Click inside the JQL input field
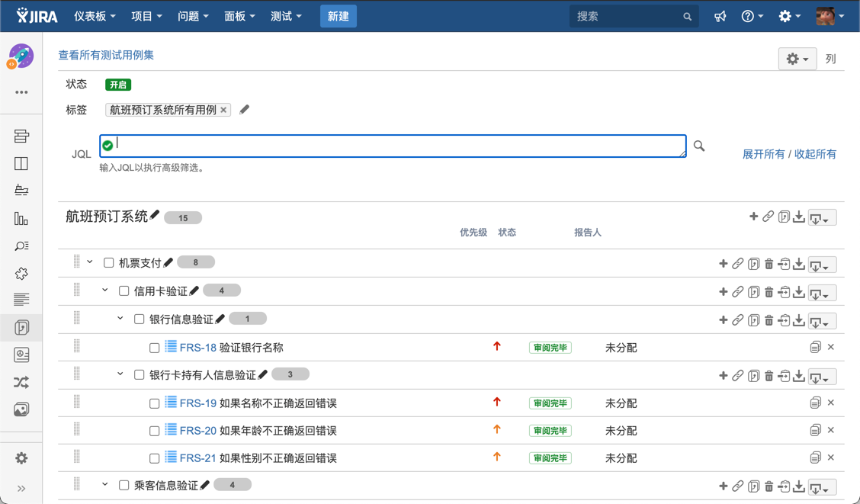This screenshot has height=504, width=860. pyautogui.click(x=393, y=146)
